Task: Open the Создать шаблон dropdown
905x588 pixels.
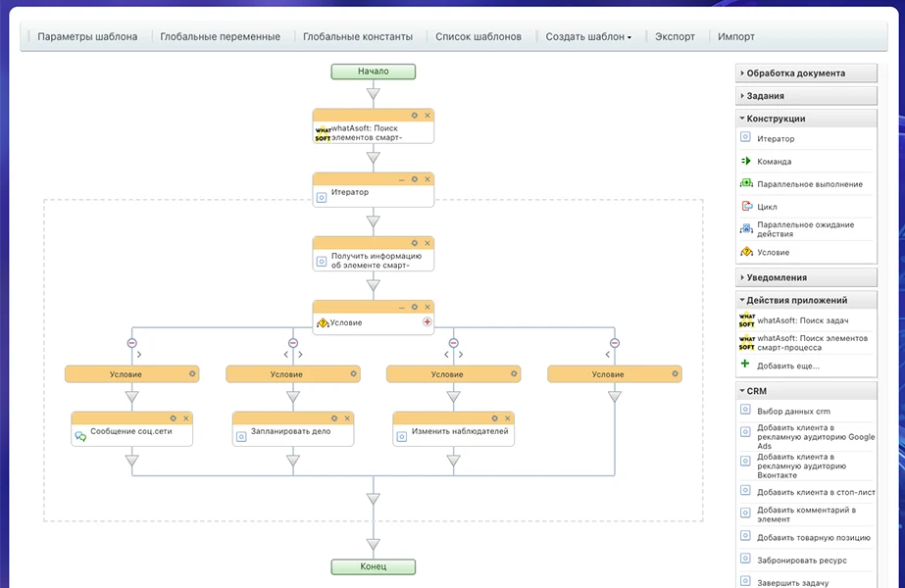Action: click(588, 36)
